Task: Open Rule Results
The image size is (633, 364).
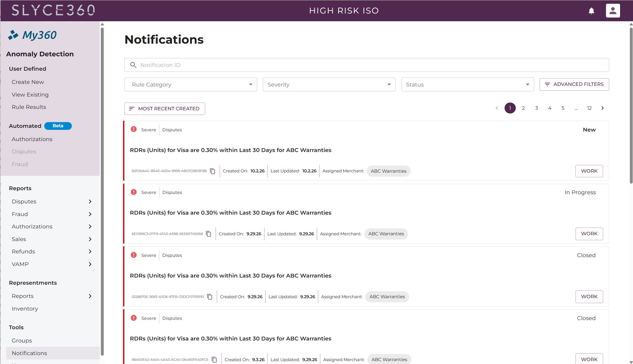Action: (29, 107)
